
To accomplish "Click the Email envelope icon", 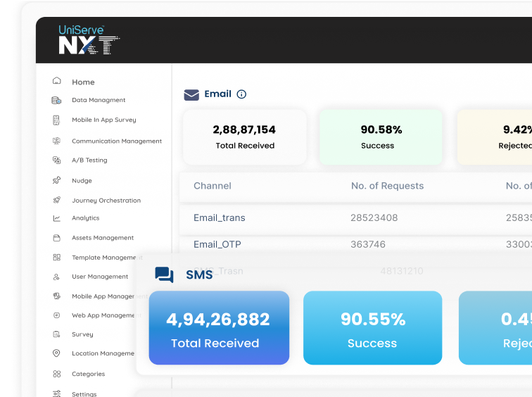I will point(191,95).
